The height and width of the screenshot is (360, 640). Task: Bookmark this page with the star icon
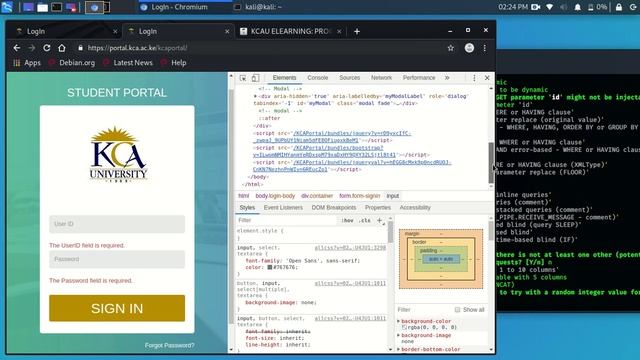point(451,48)
